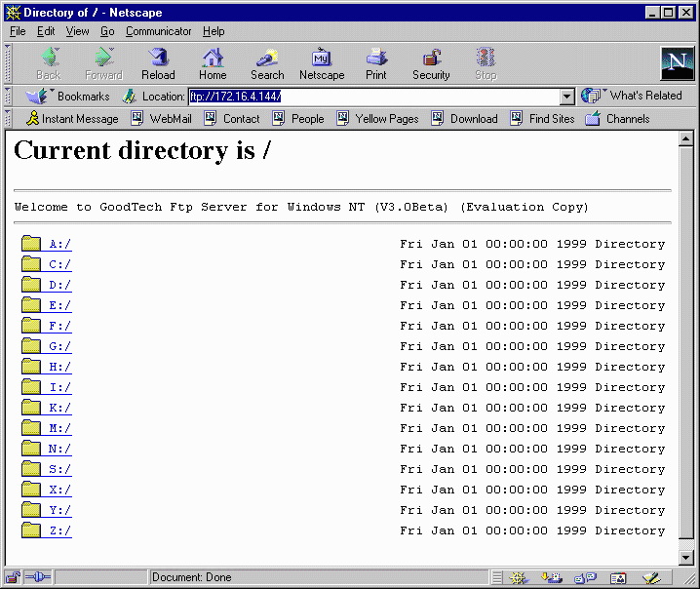Click the Forward navigation icon
The image size is (700, 589).
pos(103,63)
